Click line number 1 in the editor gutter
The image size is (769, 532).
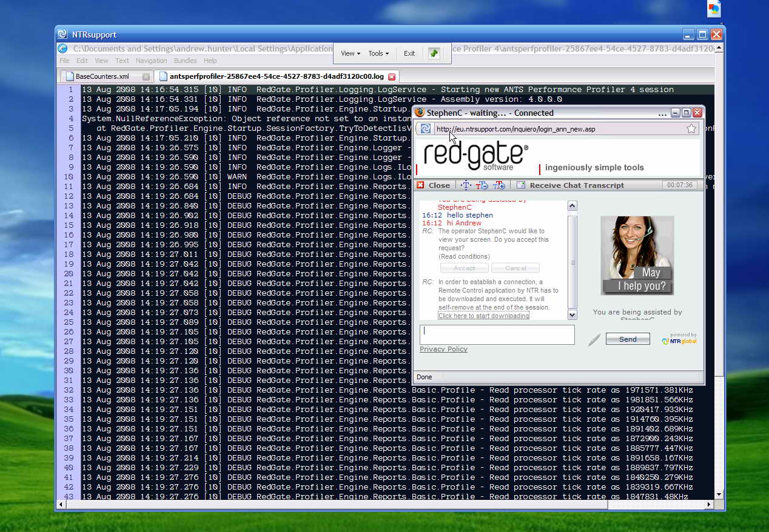(71, 90)
